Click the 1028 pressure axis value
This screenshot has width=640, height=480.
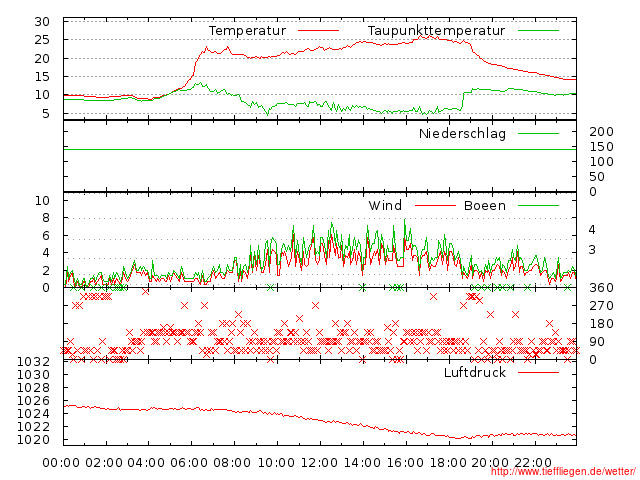click(33, 388)
